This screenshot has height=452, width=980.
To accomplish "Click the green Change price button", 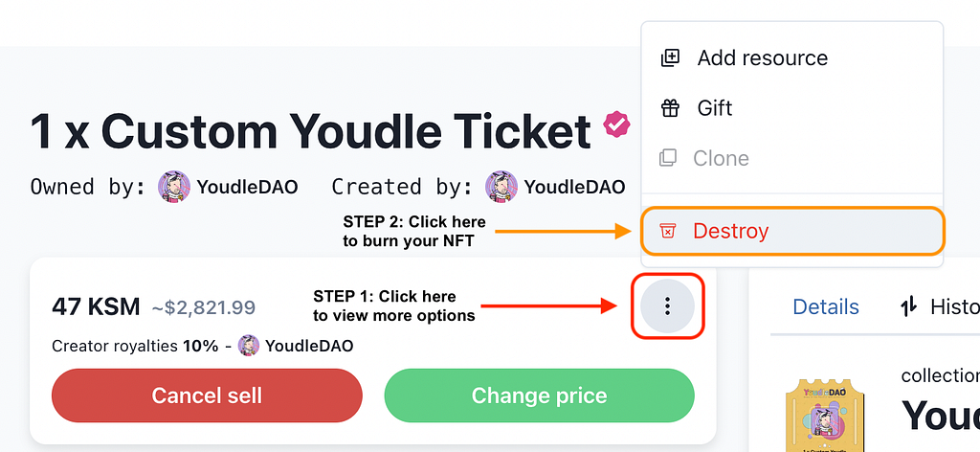I will click(x=540, y=395).
